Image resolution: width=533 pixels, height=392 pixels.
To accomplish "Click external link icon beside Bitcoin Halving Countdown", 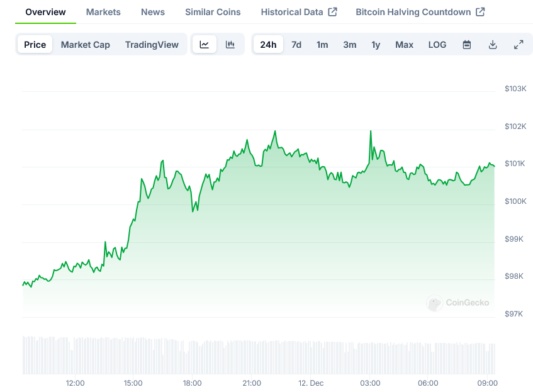I will pos(480,12).
